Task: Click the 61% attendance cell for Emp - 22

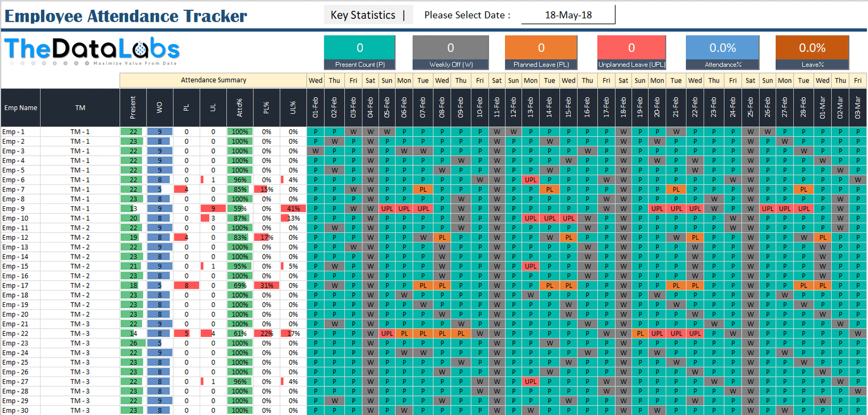Action: point(240,334)
